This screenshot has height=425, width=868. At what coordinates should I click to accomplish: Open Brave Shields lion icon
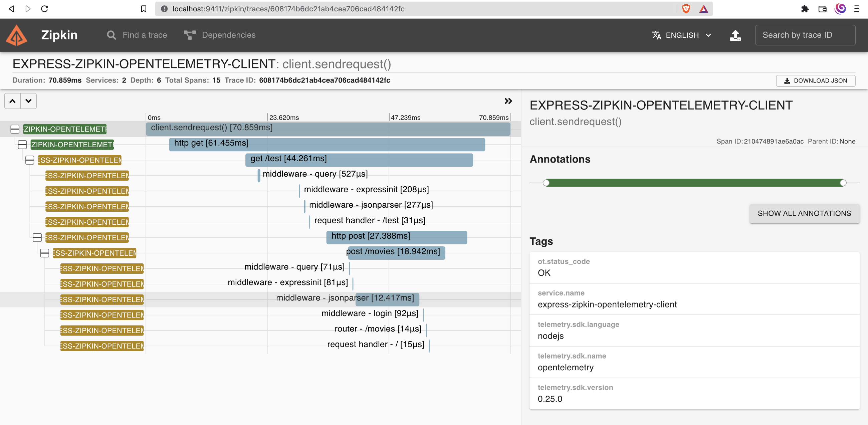pos(686,9)
